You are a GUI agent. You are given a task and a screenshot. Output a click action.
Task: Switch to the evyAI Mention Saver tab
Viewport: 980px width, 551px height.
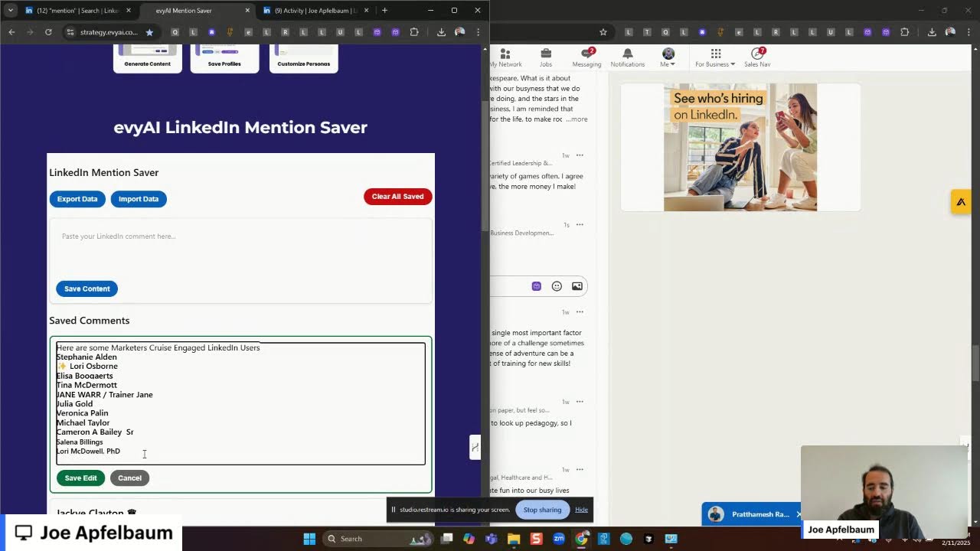pyautogui.click(x=197, y=11)
